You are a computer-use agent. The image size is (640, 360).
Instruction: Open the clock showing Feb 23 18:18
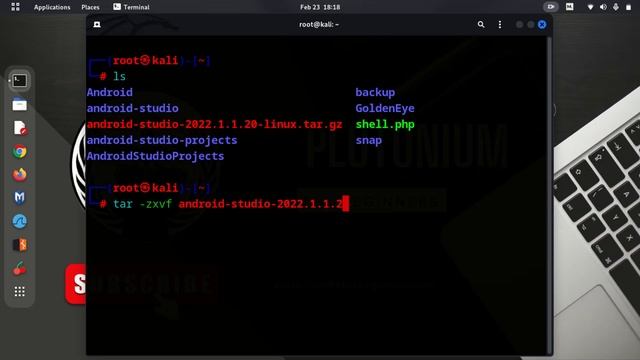[320, 7]
